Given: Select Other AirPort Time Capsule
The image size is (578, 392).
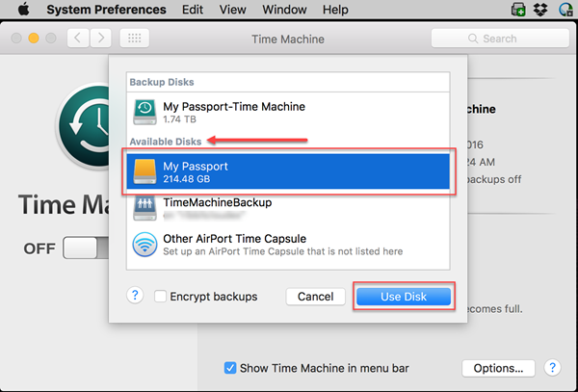Looking at the screenshot, I should point(288,245).
